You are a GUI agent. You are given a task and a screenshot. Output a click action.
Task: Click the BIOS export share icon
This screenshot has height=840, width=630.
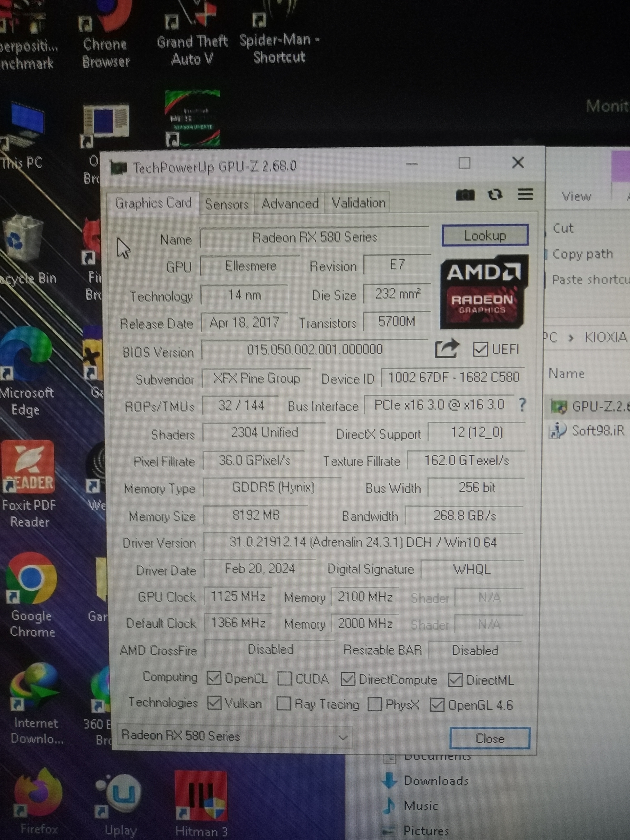tap(447, 349)
